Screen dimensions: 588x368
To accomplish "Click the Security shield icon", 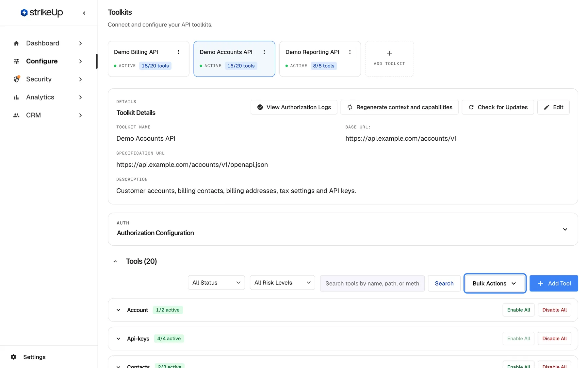I will tap(16, 79).
